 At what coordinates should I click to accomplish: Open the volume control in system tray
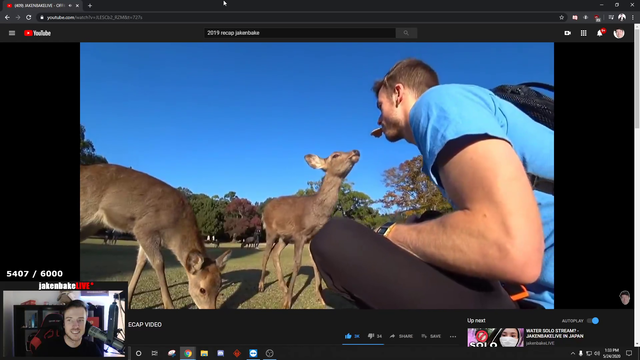pos(597,353)
